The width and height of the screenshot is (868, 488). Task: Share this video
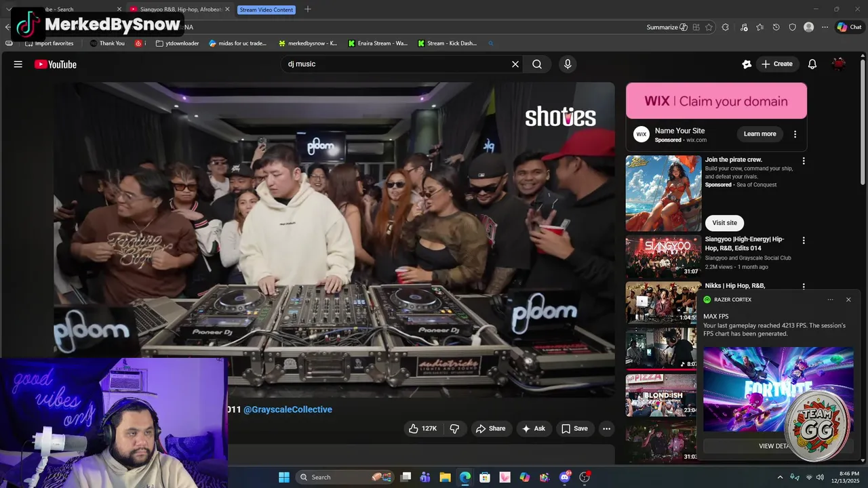pos(490,428)
